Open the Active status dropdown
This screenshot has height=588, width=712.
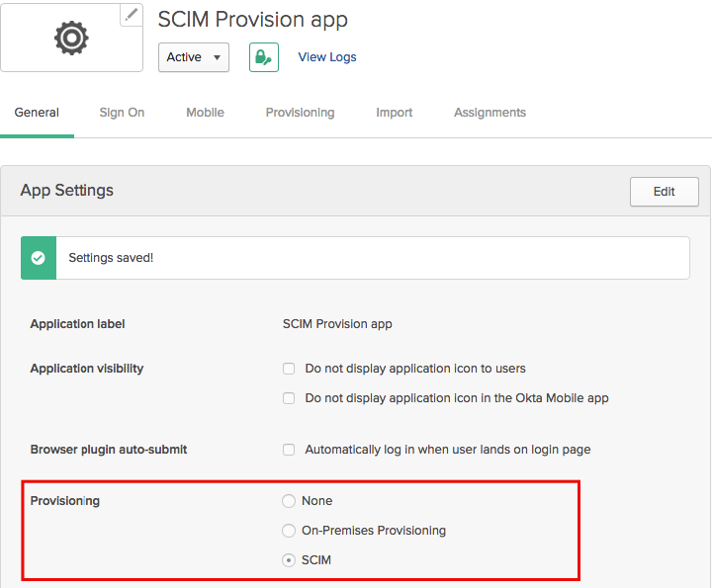coord(194,57)
